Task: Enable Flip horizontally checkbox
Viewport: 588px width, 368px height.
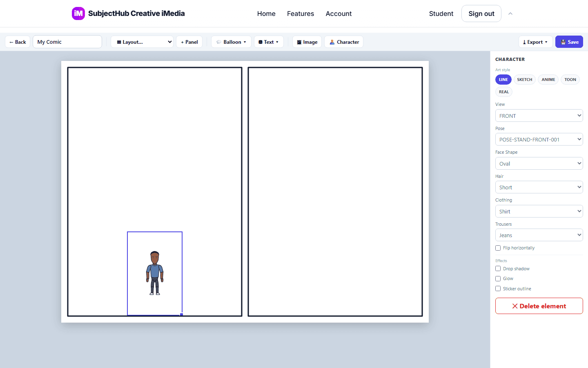Action: click(498, 248)
